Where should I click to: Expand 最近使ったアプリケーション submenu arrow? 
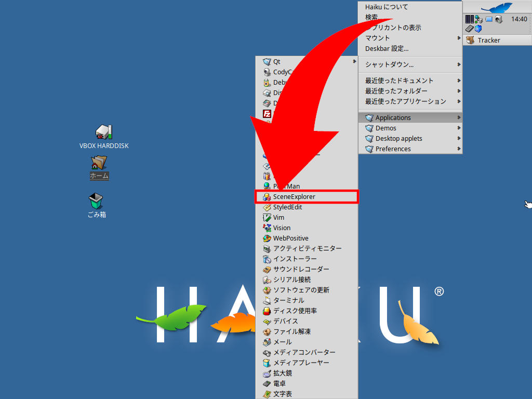pyautogui.click(x=459, y=101)
